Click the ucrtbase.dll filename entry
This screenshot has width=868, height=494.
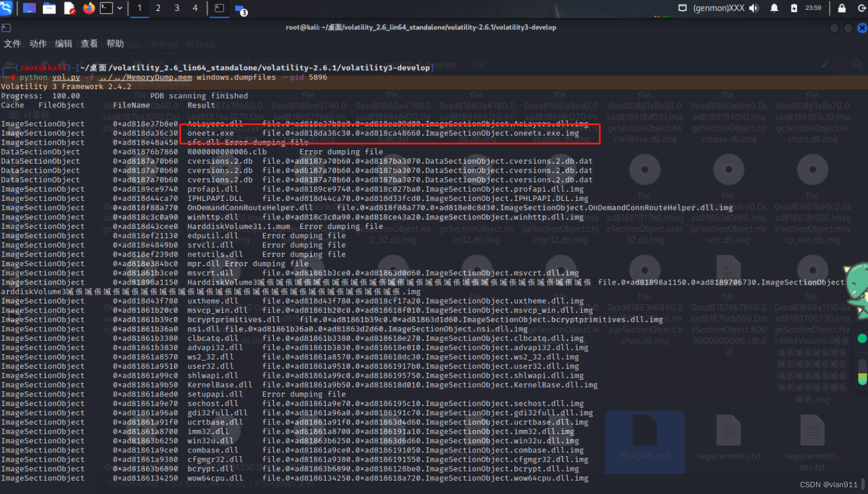point(216,423)
